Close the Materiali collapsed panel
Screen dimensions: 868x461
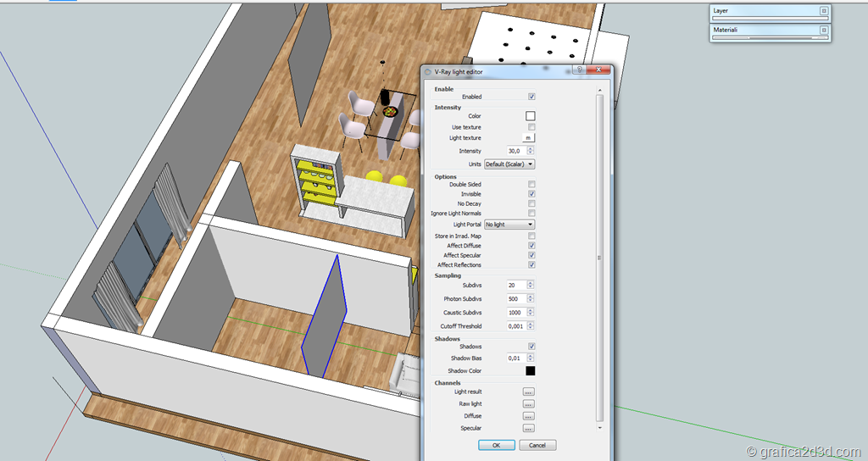pyautogui.click(x=823, y=30)
